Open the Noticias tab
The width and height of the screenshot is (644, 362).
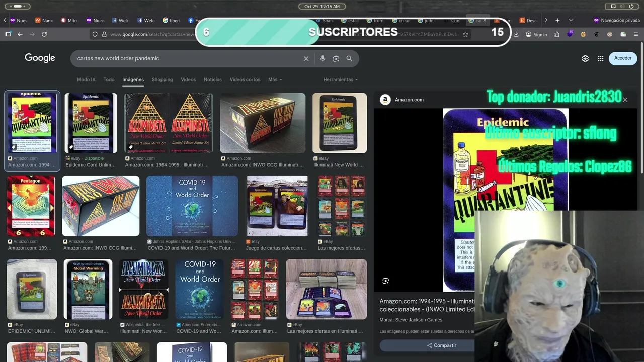click(x=212, y=79)
